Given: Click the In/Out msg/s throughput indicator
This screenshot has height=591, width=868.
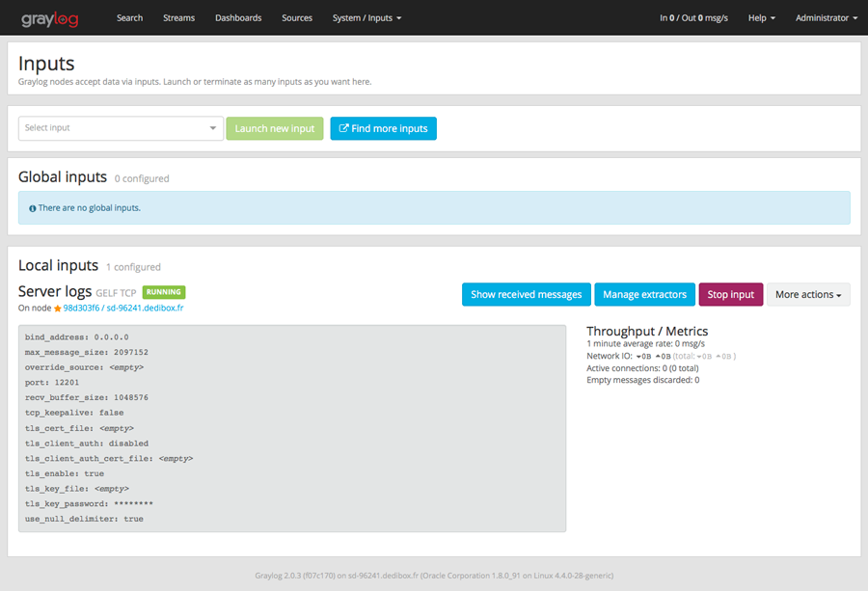Looking at the screenshot, I should [693, 17].
